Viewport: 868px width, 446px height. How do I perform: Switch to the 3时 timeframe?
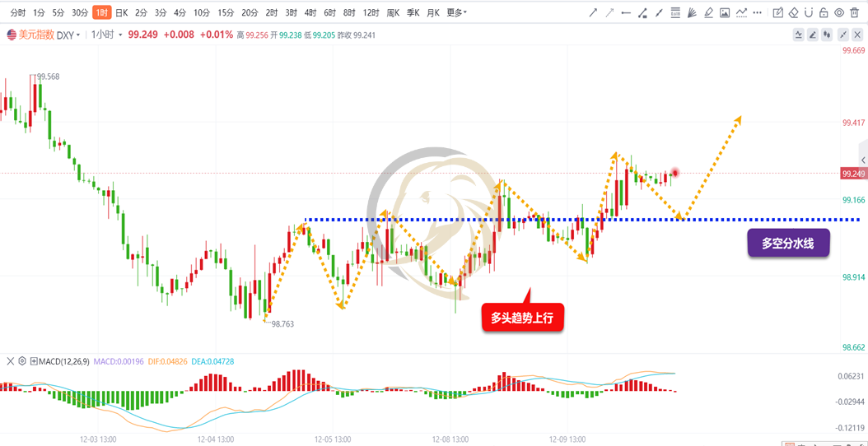click(291, 12)
